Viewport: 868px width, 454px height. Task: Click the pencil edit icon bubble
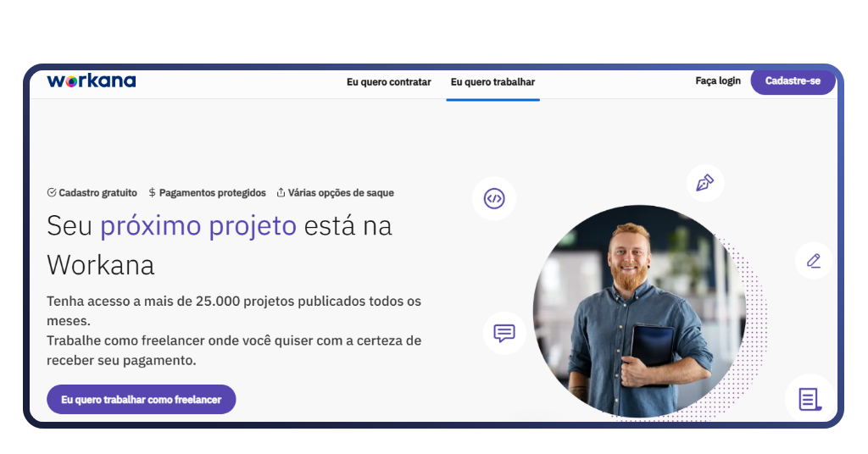pos(813,260)
